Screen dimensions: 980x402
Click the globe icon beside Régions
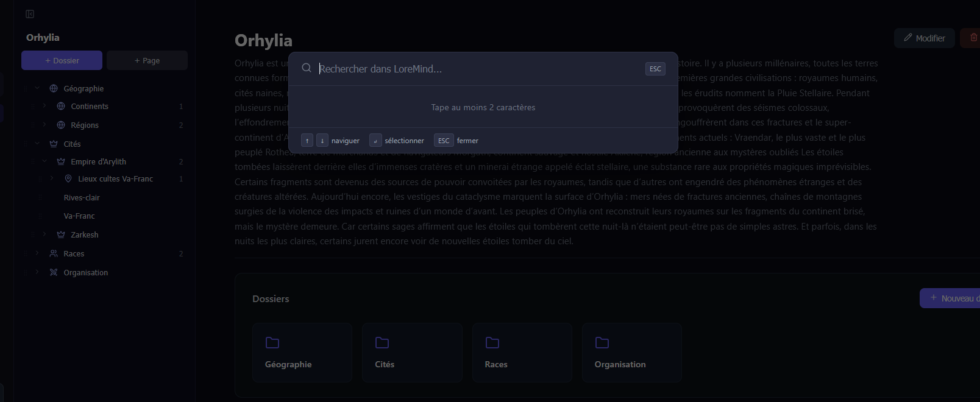pos(61,125)
